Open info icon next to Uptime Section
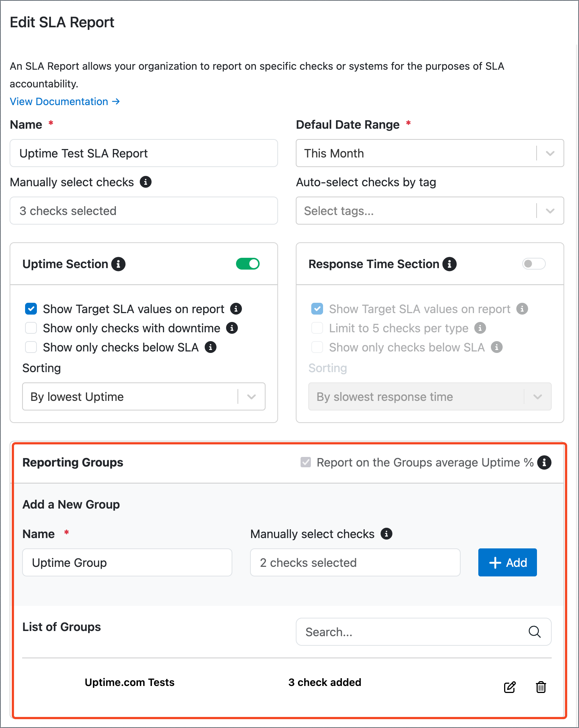The width and height of the screenshot is (579, 728). click(118, 264)
